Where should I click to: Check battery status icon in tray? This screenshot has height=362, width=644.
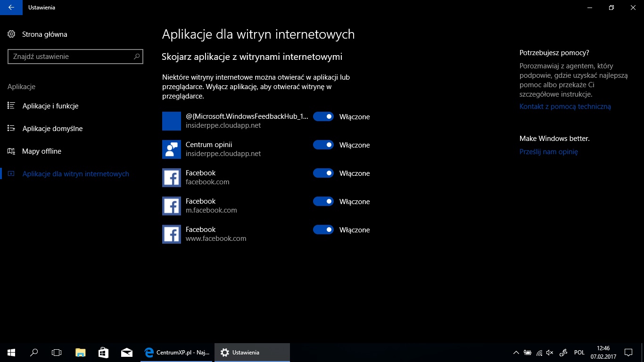click(528, 353)
